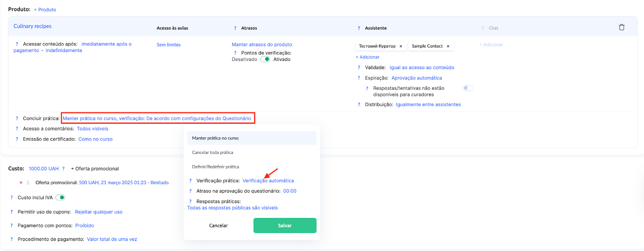Toggle Custo inclui IVA switch
This screenshot has width=644, height=251.
click(60, 197)
